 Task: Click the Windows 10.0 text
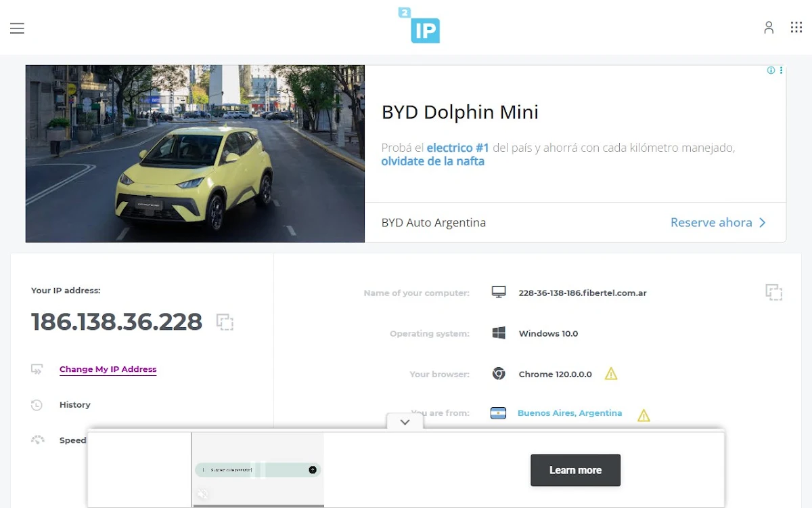548,333
